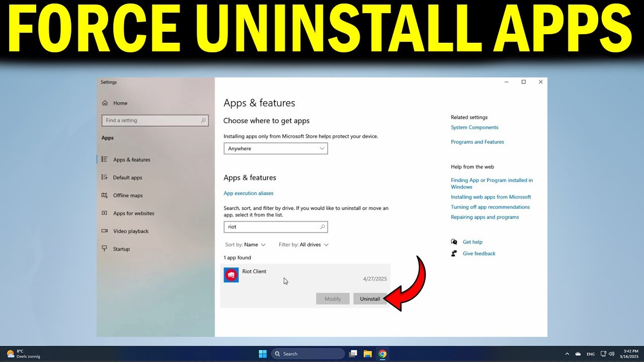
Task: Open Installing web apps from Microsoft link
Action: tap(491, 197)
